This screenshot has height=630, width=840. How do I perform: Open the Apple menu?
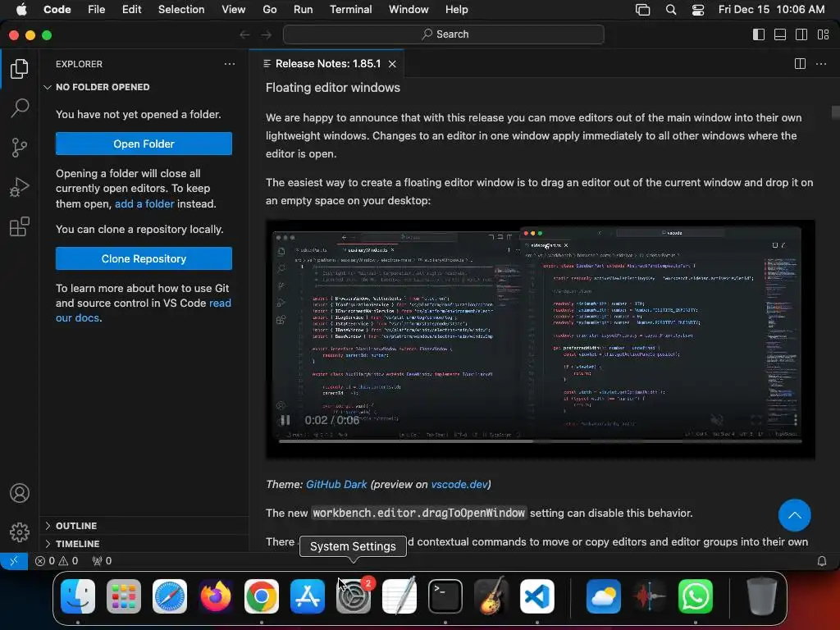coord(21,9)
